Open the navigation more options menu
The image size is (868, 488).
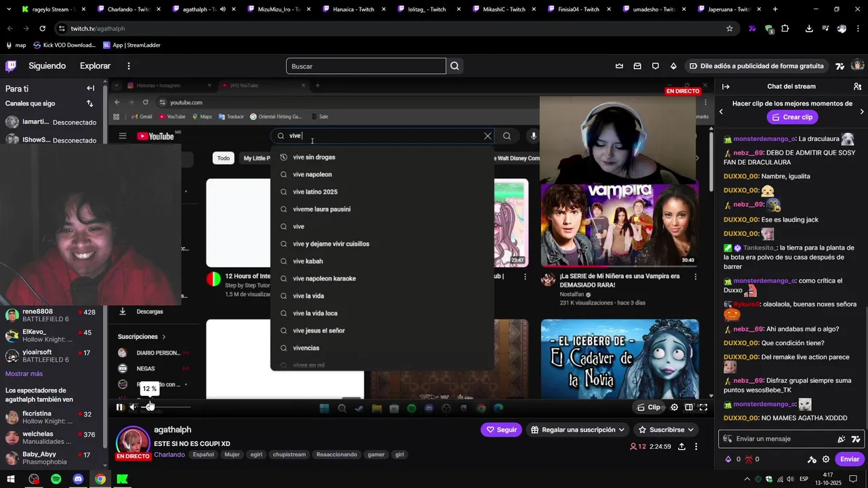(128, 66)
